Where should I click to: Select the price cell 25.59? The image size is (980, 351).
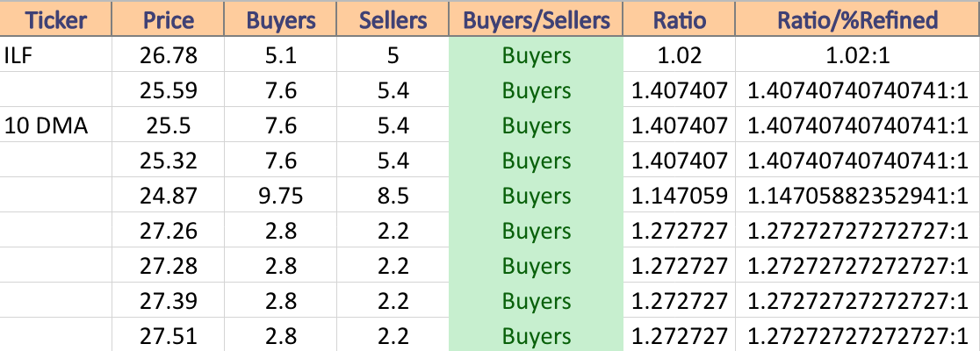pyautogui.click(x=169, y=90)
